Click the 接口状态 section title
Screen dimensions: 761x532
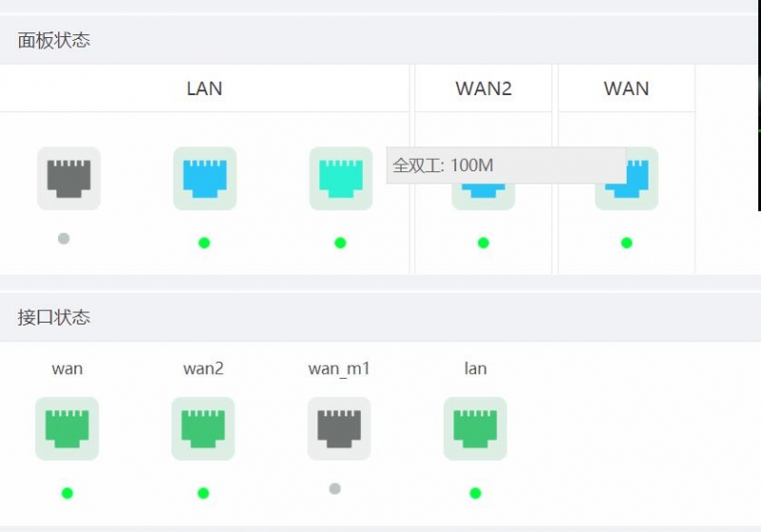pos(54,318)
